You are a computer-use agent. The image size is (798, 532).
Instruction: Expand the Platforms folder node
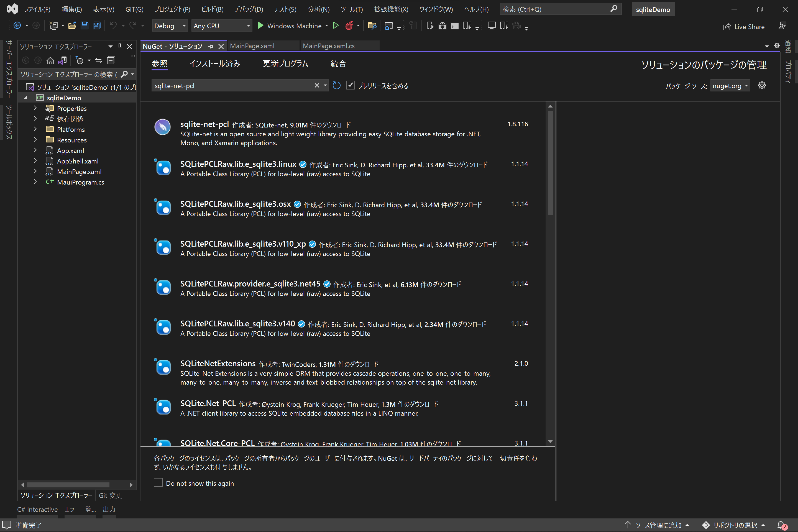pos(35,129)
